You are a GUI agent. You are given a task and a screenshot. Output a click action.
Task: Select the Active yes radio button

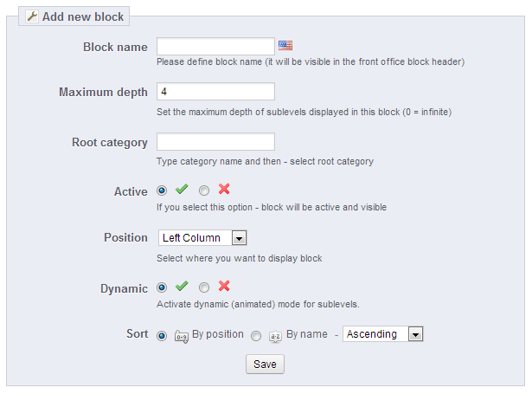tap(163, 190)
